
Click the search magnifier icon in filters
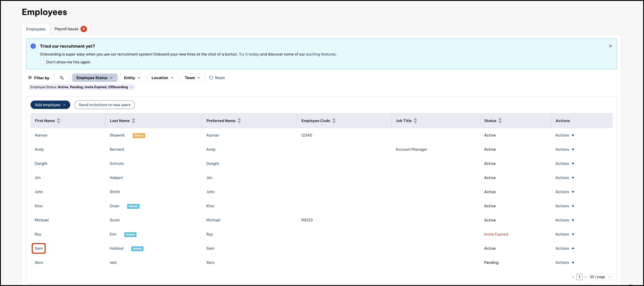coord(62,78)
